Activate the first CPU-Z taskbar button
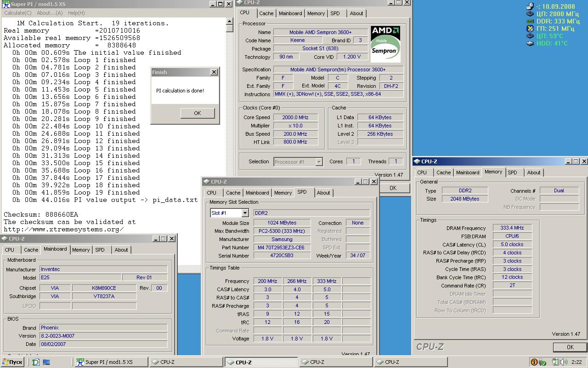The image size is (588, 368). (x=186, y=362)
